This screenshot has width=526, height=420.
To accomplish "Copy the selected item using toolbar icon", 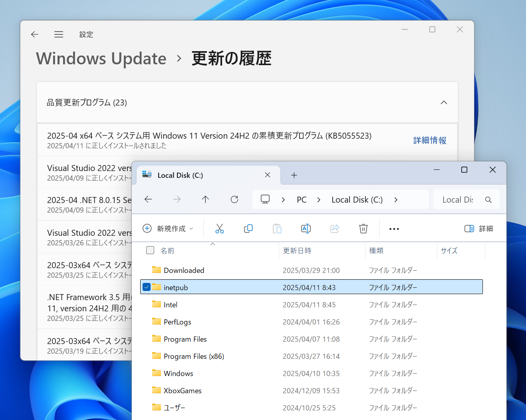I will coord(248,229).
